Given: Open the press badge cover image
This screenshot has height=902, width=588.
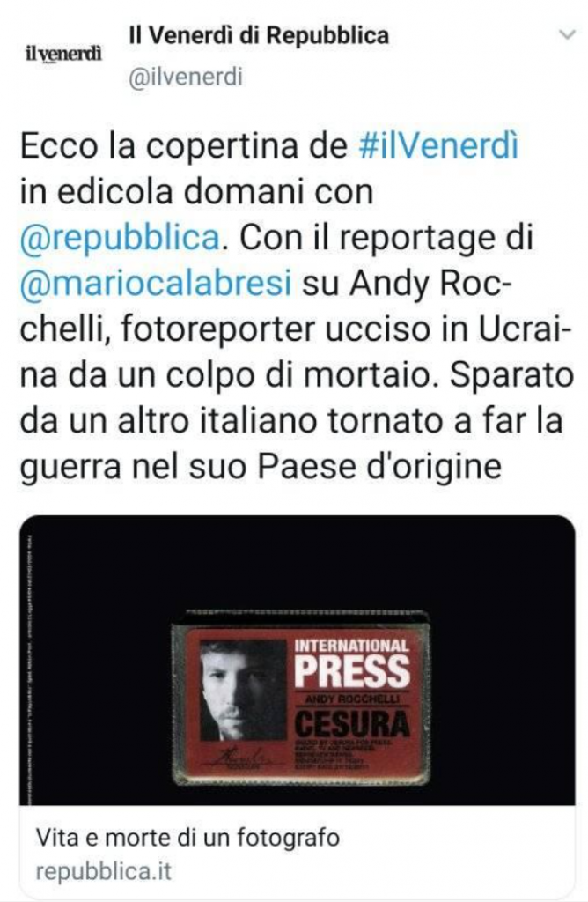Looking at the screenshot, I should (298, 660).
